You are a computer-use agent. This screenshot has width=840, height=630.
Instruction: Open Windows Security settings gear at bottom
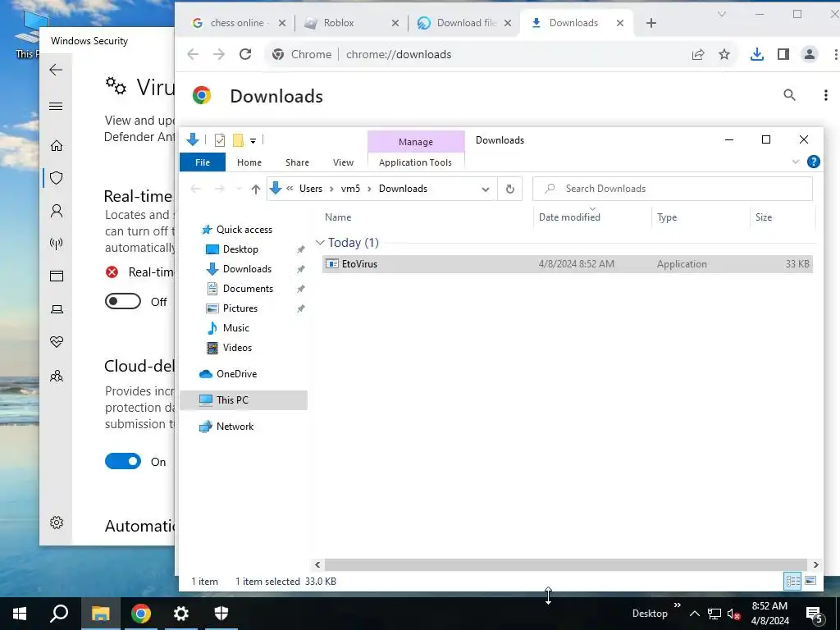57,523
